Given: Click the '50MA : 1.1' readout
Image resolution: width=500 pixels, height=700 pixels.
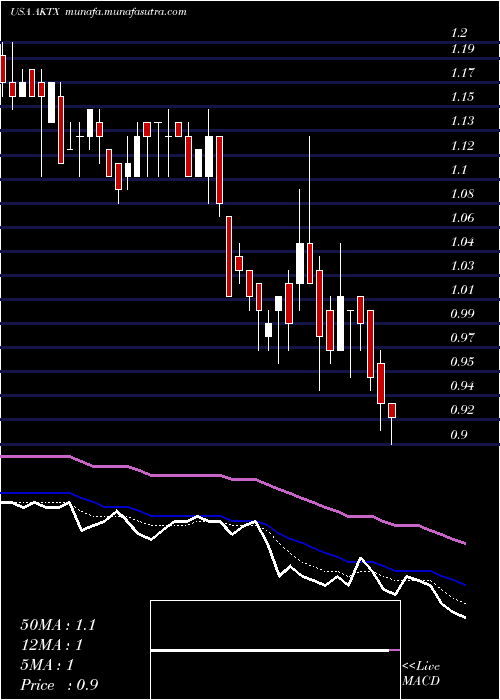Looking at the screenshot, I should (x=58, y=625).
